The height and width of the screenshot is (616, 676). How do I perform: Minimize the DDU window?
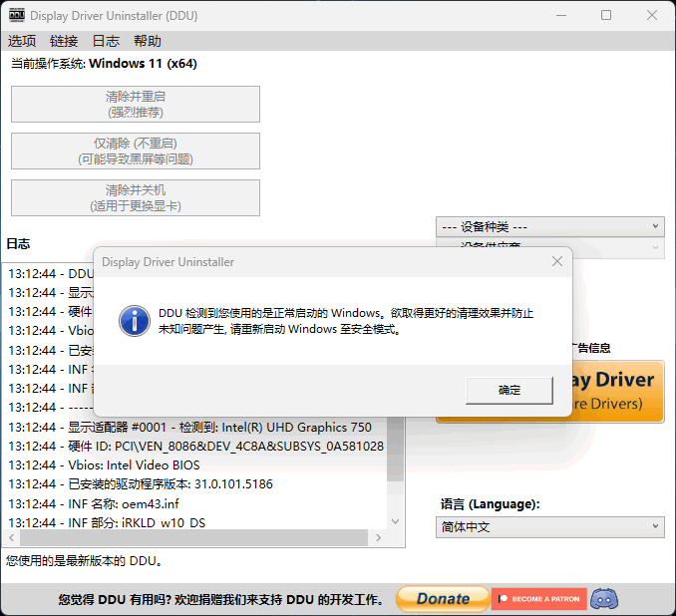tap(561, 16)
